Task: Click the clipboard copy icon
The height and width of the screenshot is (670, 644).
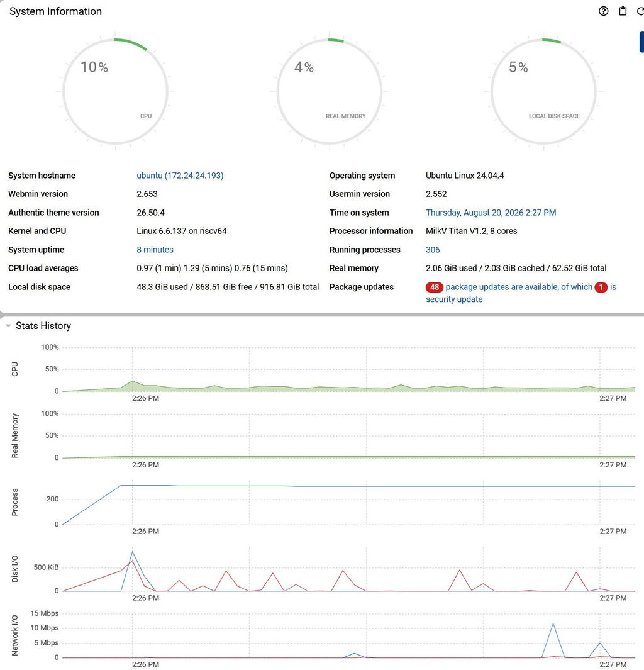Action: [x=623, y=11]
